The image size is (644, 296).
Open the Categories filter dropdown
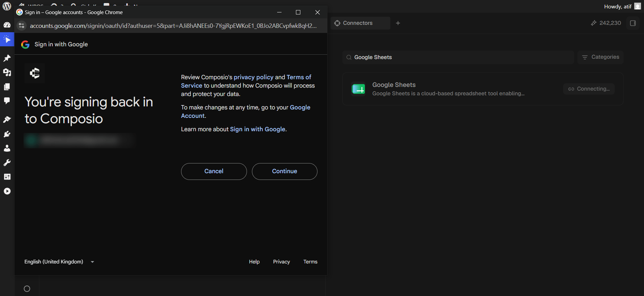click(600, 57)
